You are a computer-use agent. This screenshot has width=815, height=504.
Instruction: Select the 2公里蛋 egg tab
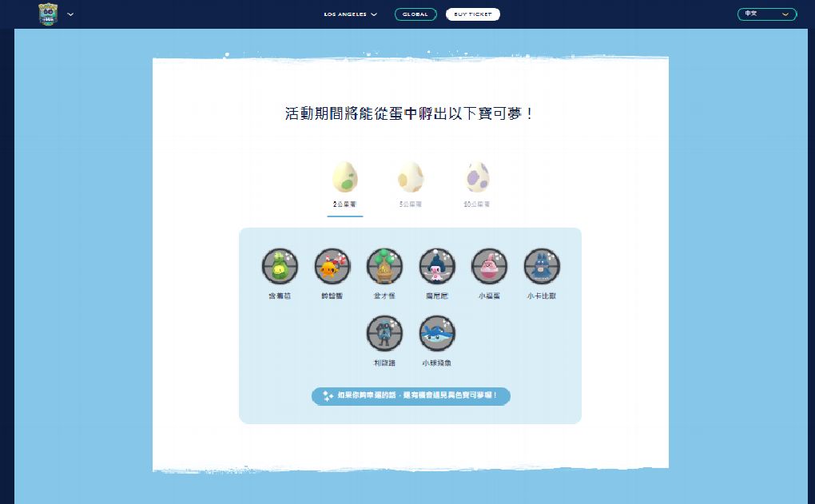click(344, 188)
